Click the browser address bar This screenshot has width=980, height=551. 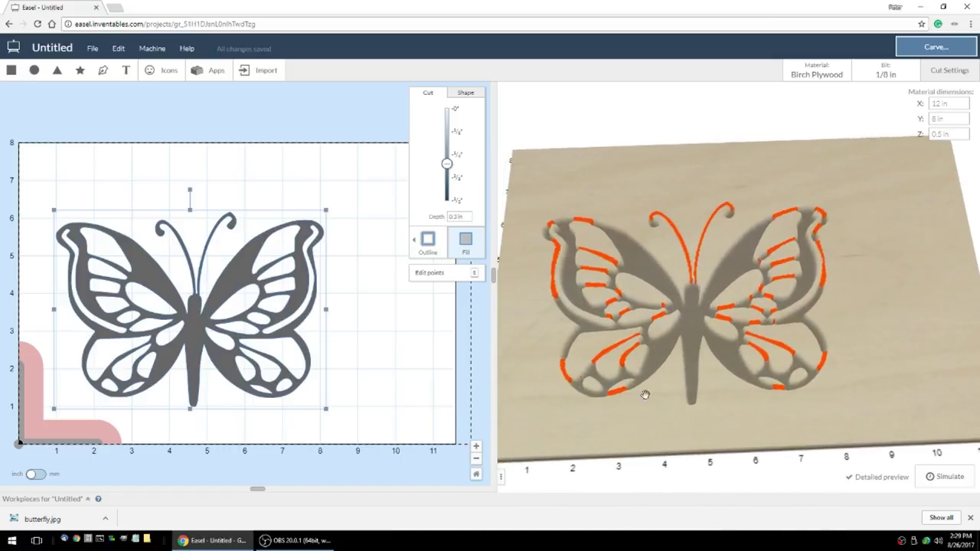click(x=490, y=24)
